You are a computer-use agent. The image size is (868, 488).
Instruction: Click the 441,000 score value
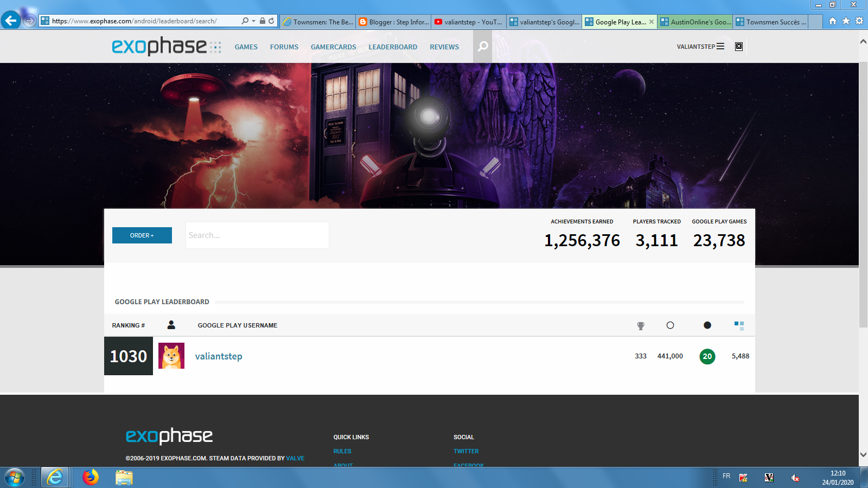click(670, 356)
